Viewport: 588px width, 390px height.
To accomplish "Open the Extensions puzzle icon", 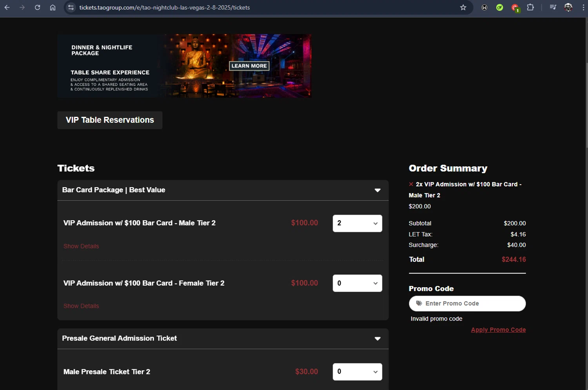I will point(530,7).
